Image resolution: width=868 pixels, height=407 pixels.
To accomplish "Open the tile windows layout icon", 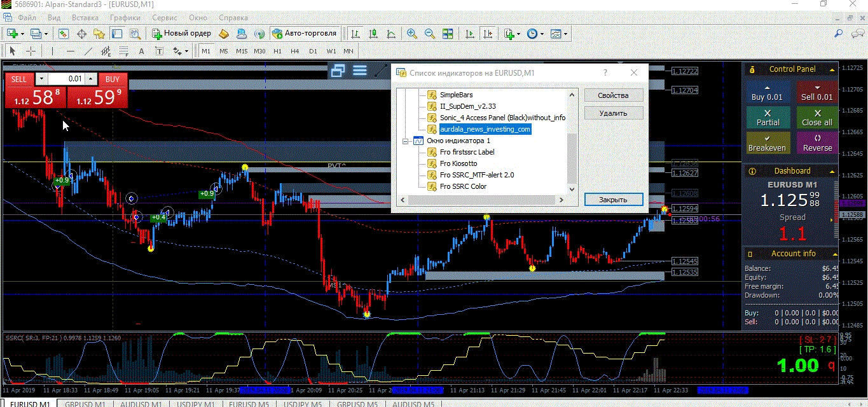I will click(448, 34).
